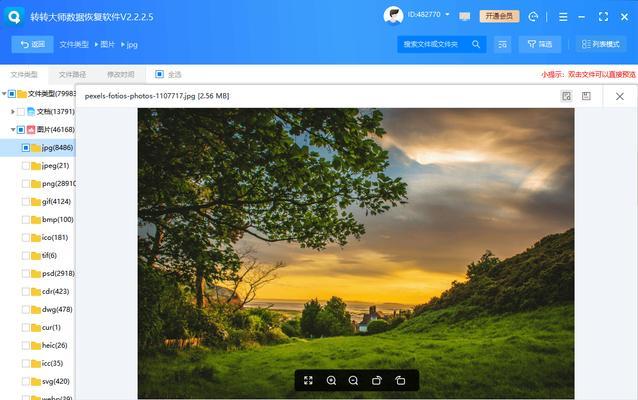638x400 pixels.
Task: Collapse the 图片(46168) tree node
Action: (x=13, y=129)
